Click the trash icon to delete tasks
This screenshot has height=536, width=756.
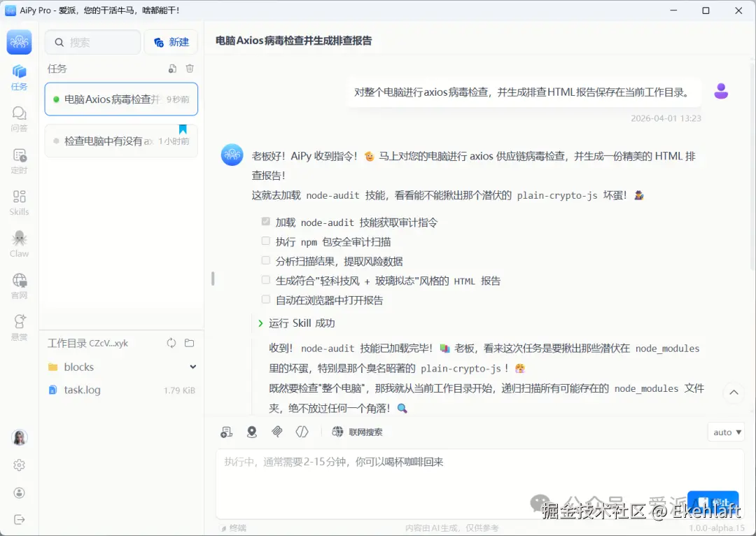[x=190, y=69]
